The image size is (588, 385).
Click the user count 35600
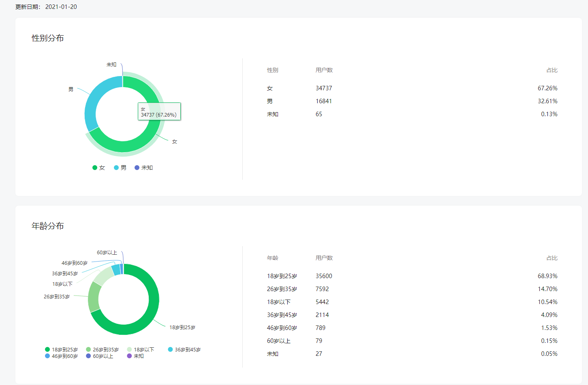click(324, 276)
